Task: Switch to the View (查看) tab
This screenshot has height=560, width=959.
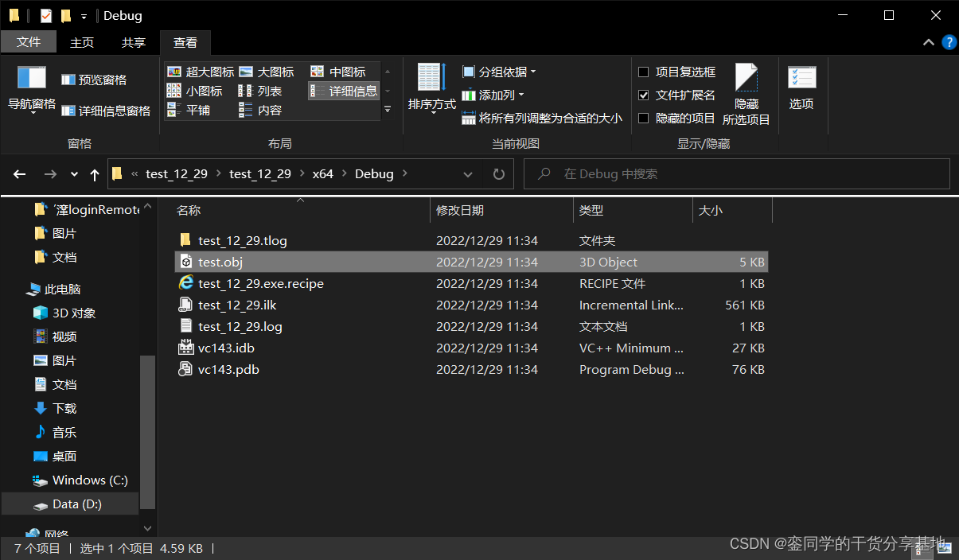Action: click(185, 42)
